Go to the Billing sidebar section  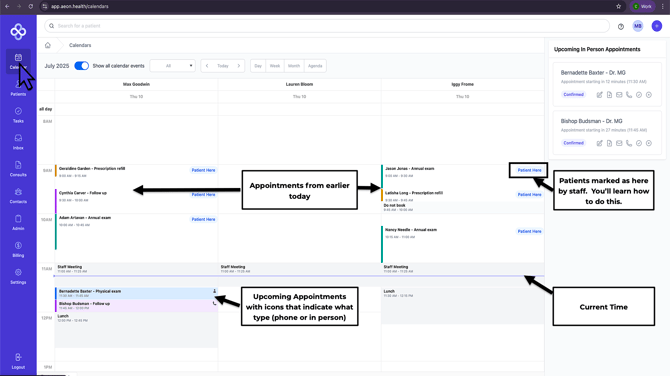pos(18,250)
